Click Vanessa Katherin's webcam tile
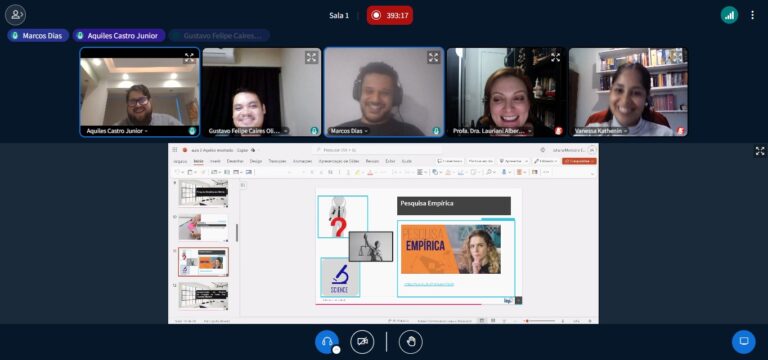 coord(628,92)
